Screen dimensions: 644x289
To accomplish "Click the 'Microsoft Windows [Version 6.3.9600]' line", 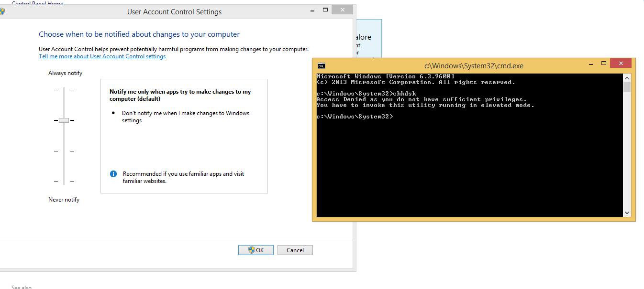I will (x=386, y=76).
